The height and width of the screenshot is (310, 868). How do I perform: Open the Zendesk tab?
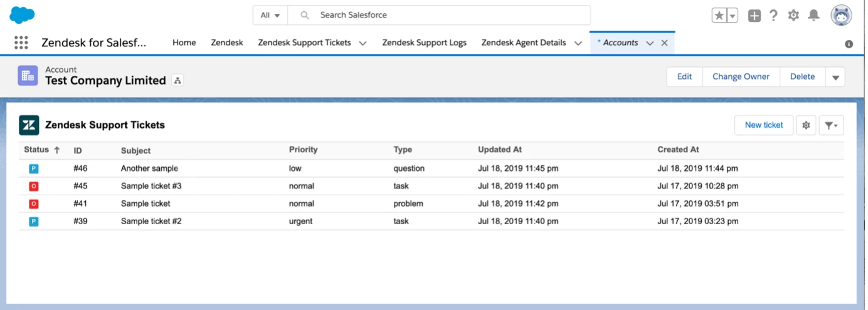pos(227,43)
